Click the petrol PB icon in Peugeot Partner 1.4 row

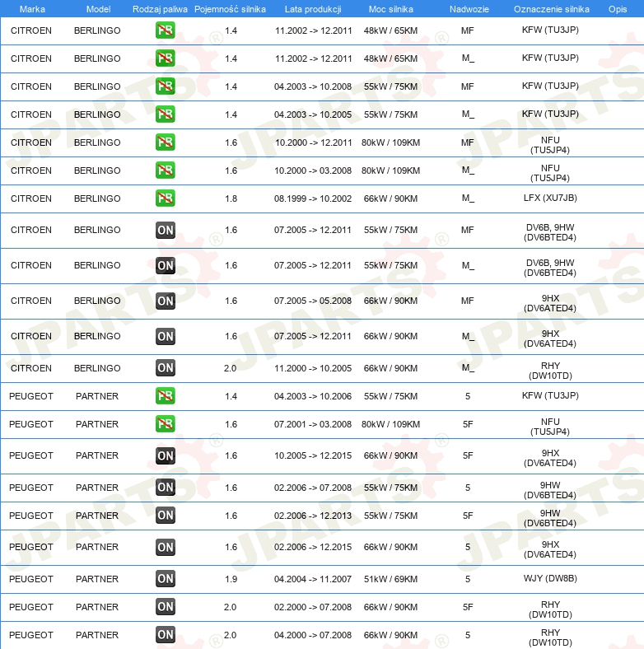pos(166,396)
